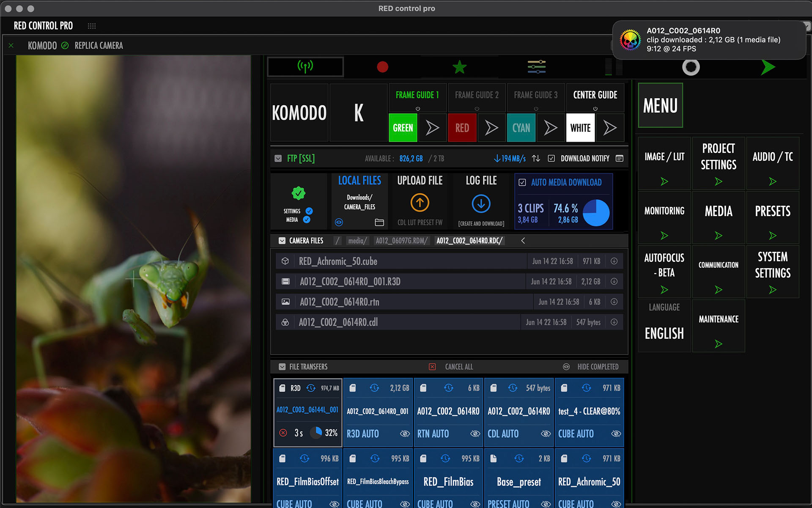
Task: Toggle the Auto Media Download checkbox
Action: click(x=522, y=182)
